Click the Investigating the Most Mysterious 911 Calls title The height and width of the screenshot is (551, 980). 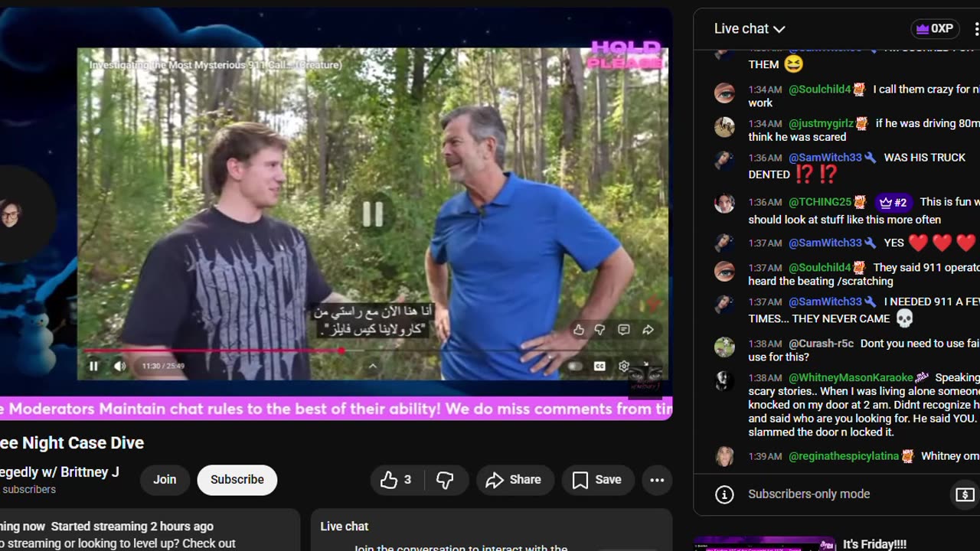coord(215,65)
